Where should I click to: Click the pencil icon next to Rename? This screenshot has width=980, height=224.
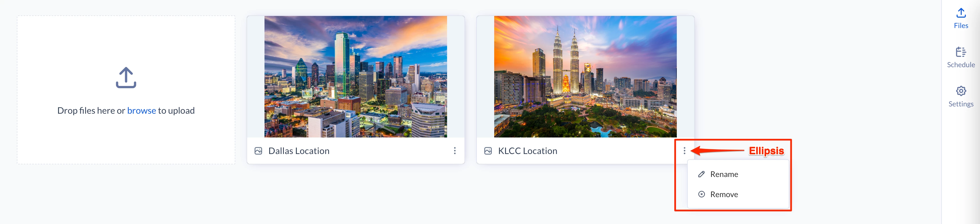(701, 174)
